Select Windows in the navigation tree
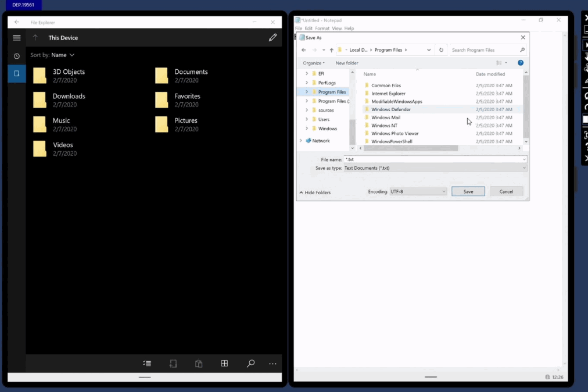 (x=327, y=129)
